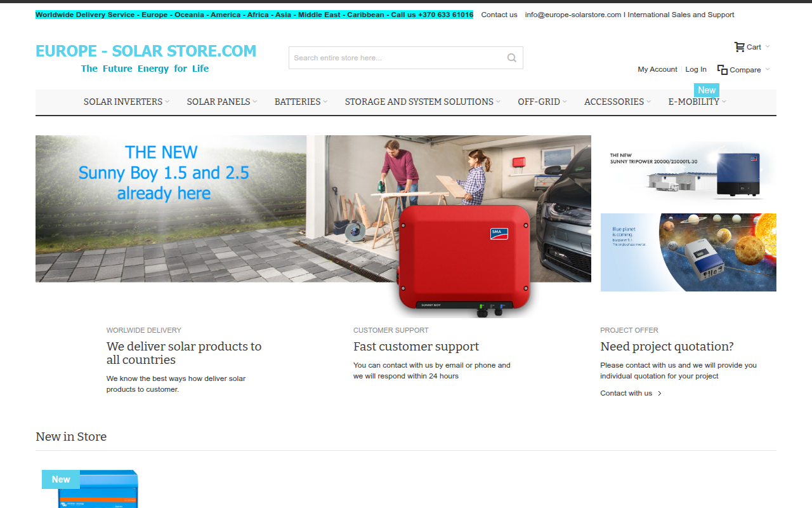Click Contact with us link
Viewport: 812px width, 508px height.
tap(626, 394)
